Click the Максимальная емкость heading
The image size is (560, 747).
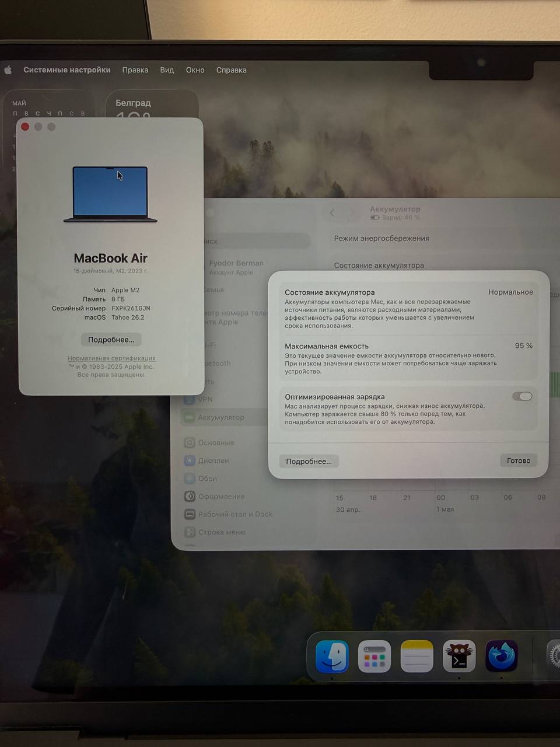click(x=327, y=346)
